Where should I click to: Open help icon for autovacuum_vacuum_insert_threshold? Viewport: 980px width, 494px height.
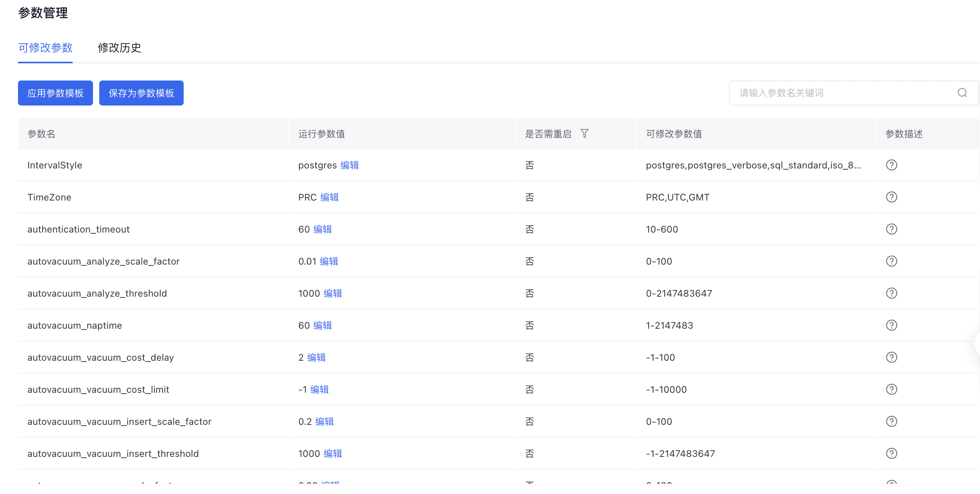click(891, 453)
